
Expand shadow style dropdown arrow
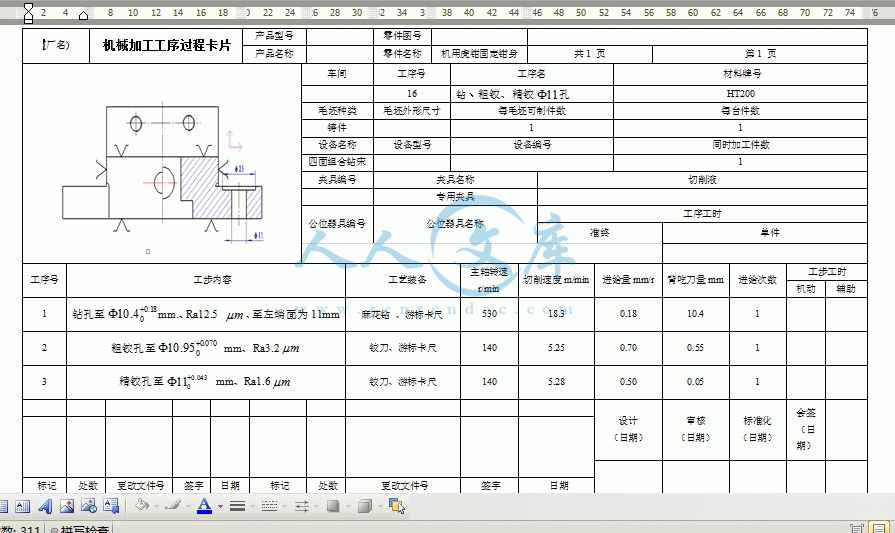tap(348, 506)
